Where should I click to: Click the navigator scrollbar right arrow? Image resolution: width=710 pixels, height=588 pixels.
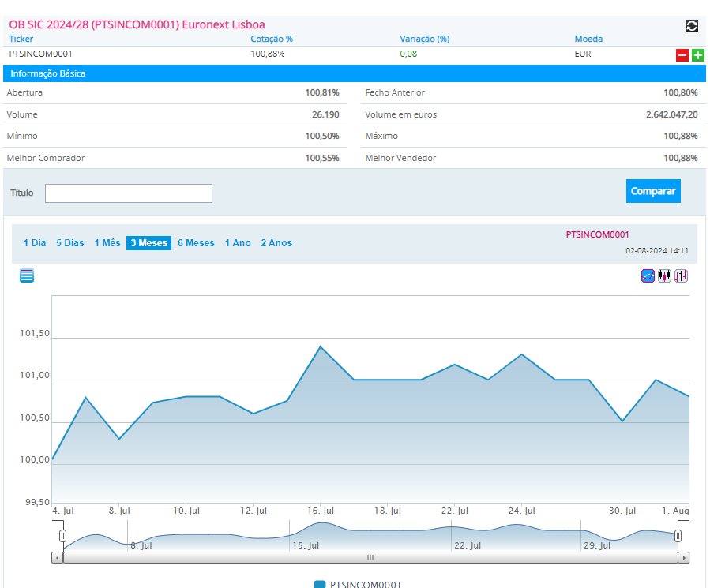(x=684, y=558)
